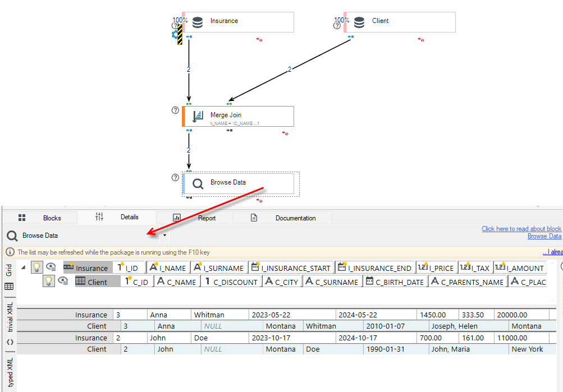The height and width of the screenshot is (392, 563).
Task: Open help icon beside the Client block
Action: tap(337, 26)
